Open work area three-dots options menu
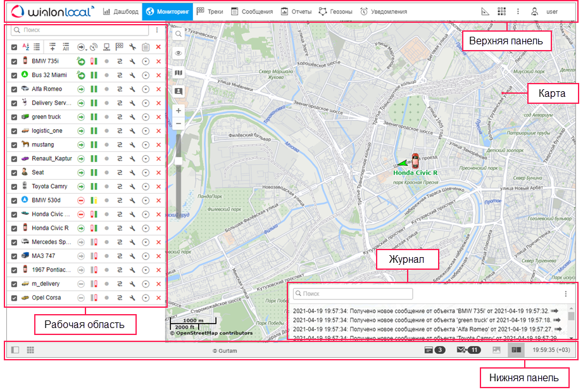The width and height of the screenshot is (583, 392). point(157,30)
